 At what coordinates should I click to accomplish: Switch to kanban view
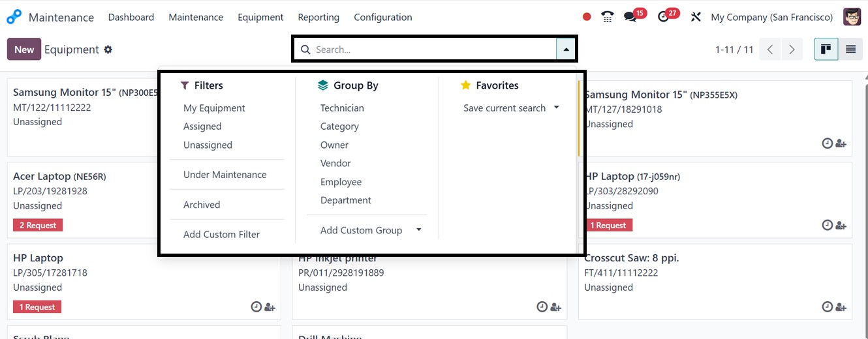click(826, 50)
